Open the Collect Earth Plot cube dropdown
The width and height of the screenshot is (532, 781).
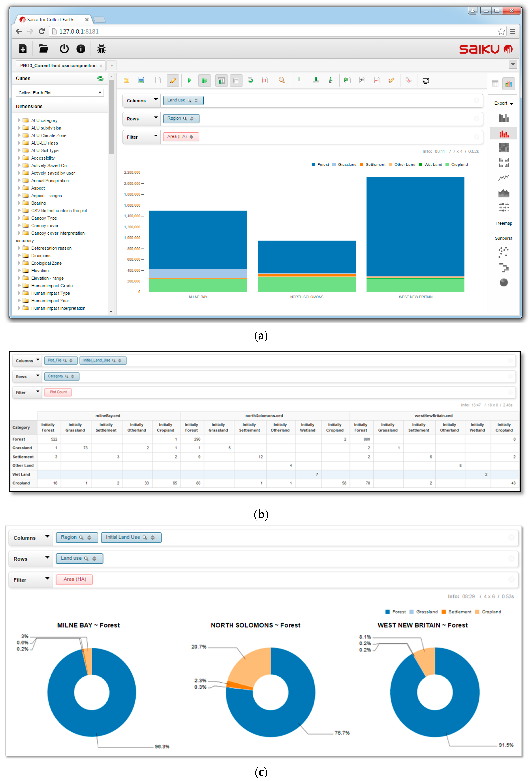coord(59,93)
